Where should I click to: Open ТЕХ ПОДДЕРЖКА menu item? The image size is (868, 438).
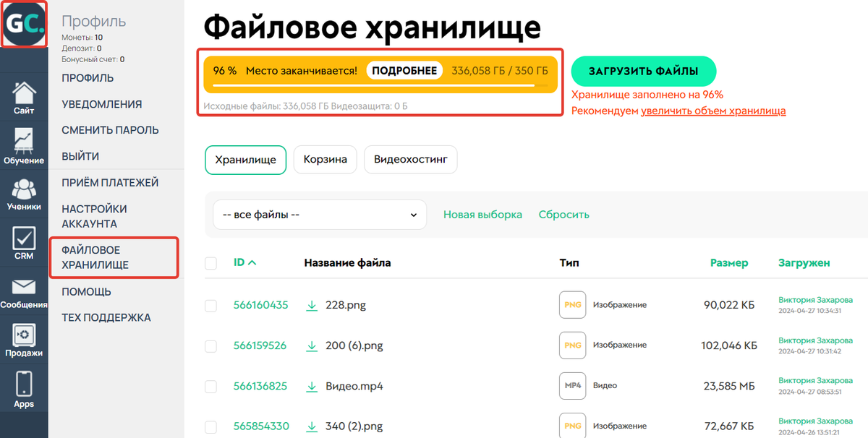click(106, 318)
